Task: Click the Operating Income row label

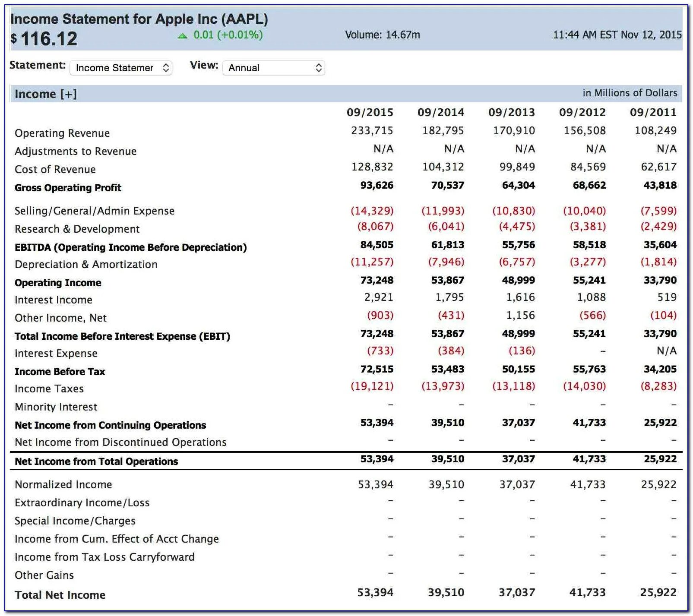Action: point(58,283)
